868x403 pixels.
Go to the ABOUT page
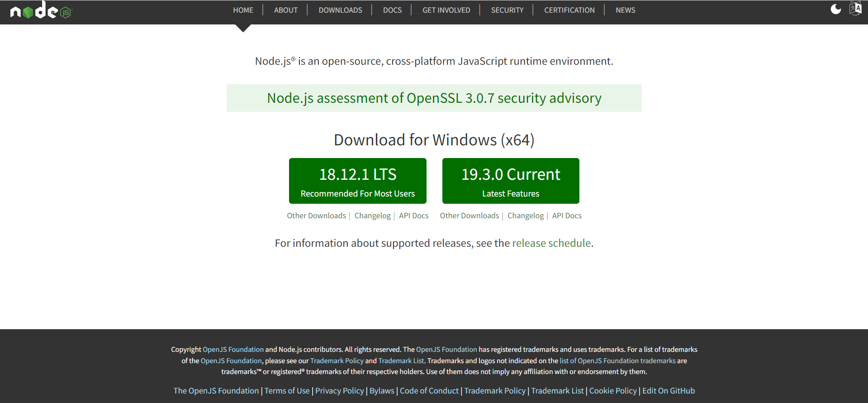tap(285, 10)
